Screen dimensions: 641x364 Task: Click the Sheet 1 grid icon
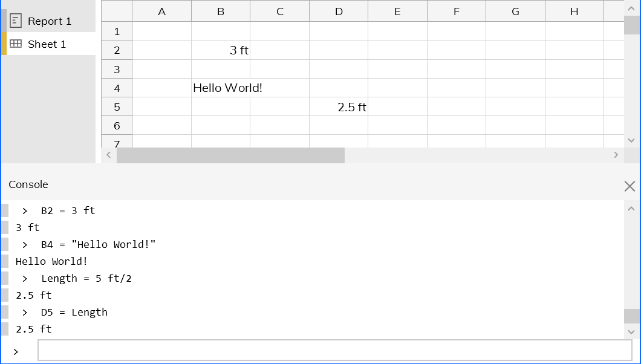pyautogui.click(x=16, y=44)
